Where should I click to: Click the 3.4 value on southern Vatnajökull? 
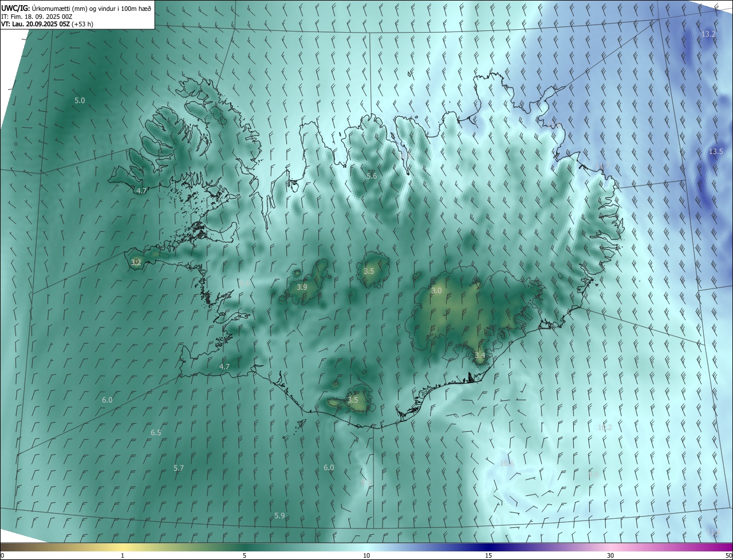(x=480, y=356)
